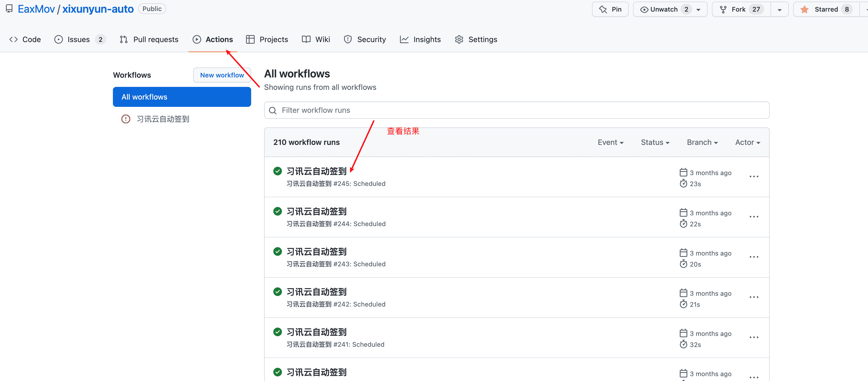Click the New workflow button
Screen dimensions: 868x381
click(x=222, y=75)
